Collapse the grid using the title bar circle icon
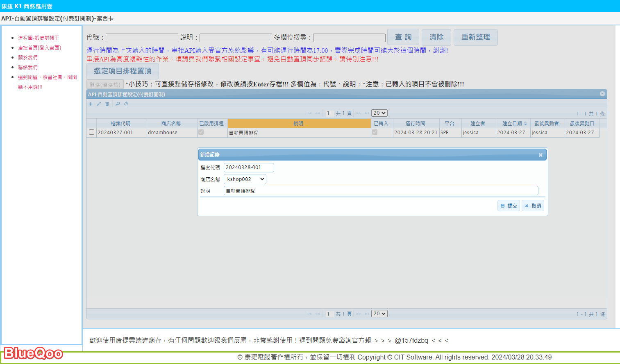 [x=602, y=94]
